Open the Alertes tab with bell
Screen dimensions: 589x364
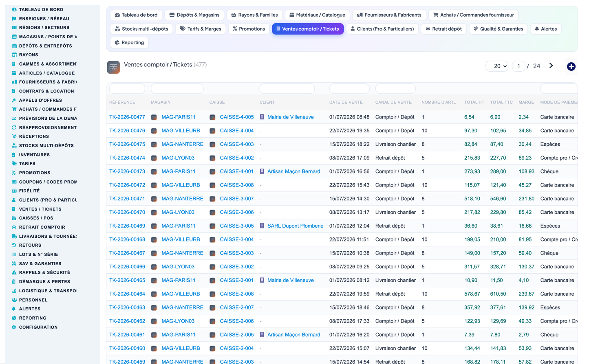click(x=546, y=29)
